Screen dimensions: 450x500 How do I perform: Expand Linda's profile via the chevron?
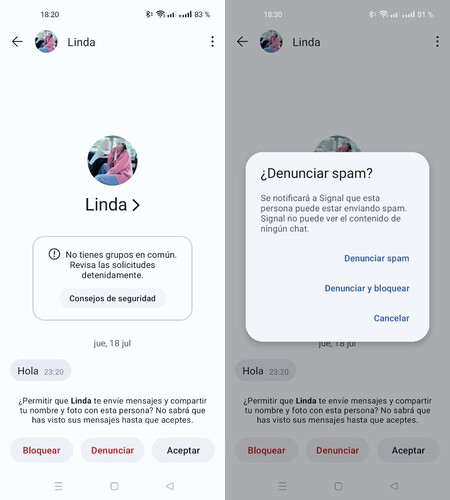pyautogui.click(x=135, y=205)
